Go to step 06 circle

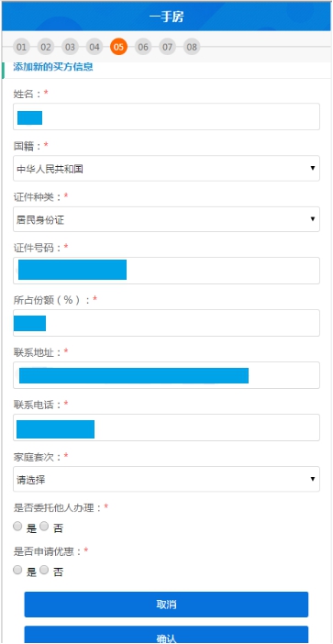tap(143, 47)
